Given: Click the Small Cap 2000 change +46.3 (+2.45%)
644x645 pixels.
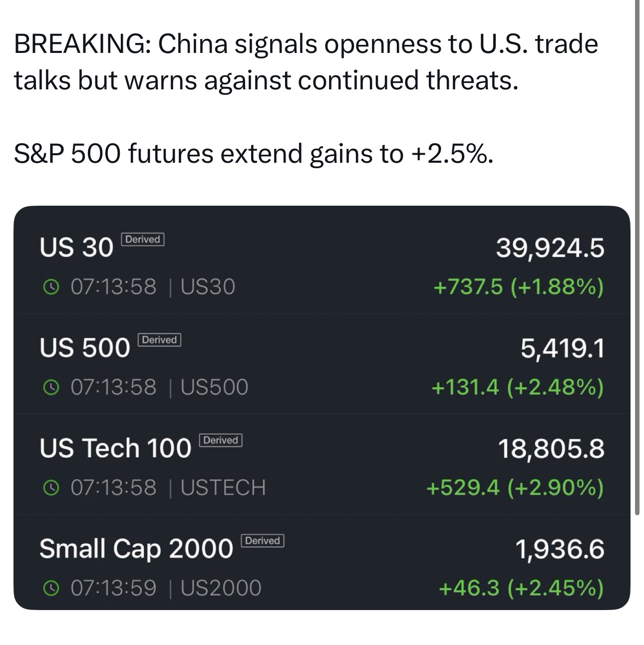Looking at the screenshot, I should click(x=521, y=588).
